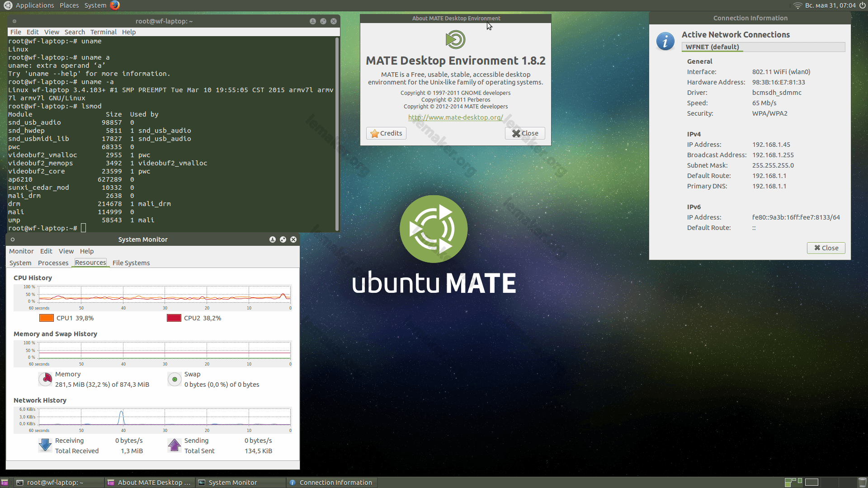Open System Monitor's Edit menu

point(46,251)
